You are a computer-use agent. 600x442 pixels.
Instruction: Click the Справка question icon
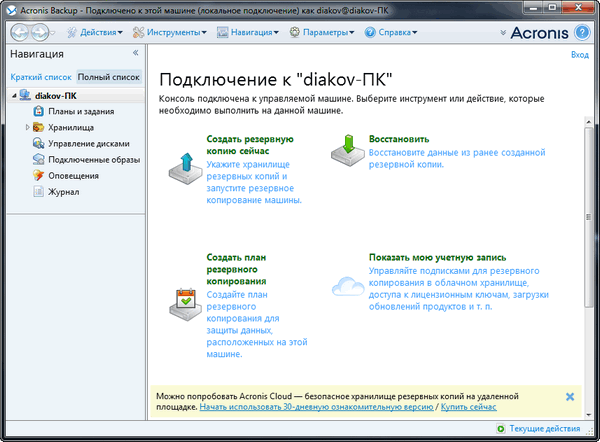pos(370,33)
